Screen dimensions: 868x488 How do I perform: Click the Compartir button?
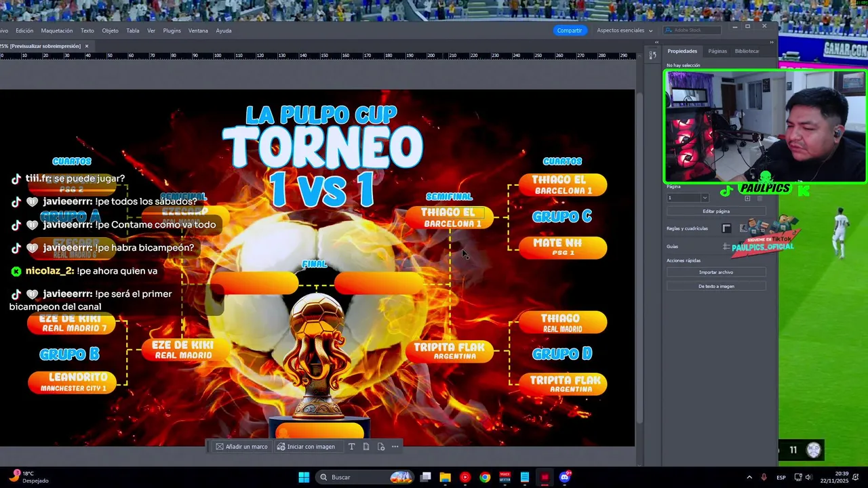pyautogui.click(x=569, y=30)
